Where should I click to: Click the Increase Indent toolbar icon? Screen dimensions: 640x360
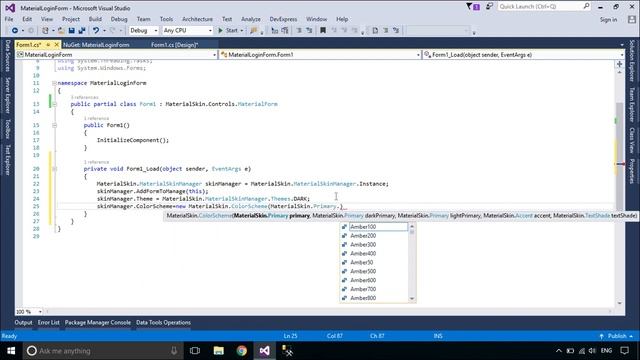point(309,31)
